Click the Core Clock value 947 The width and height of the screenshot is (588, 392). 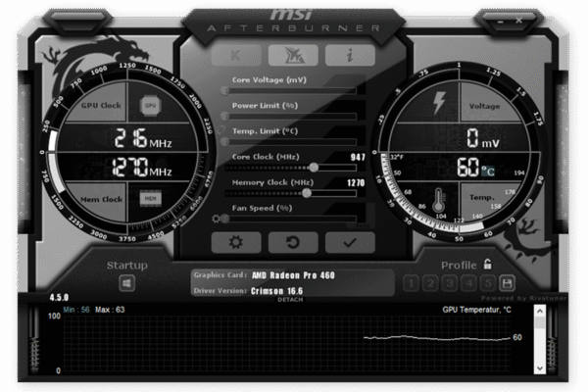click(358, 157)
